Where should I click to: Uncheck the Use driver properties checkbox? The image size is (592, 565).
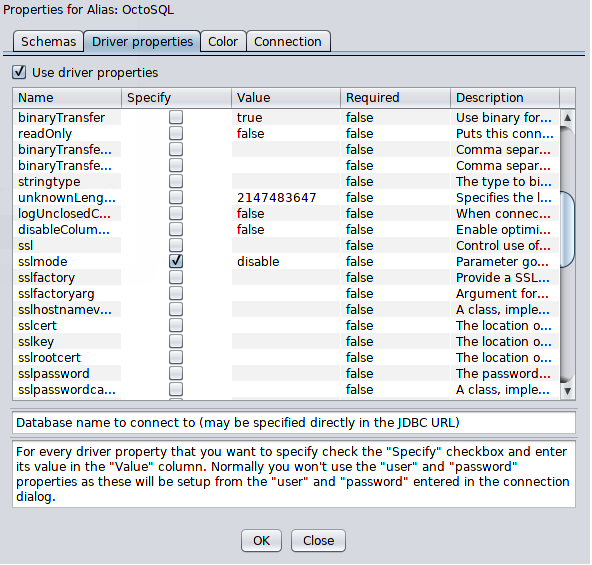coord(19,72)
